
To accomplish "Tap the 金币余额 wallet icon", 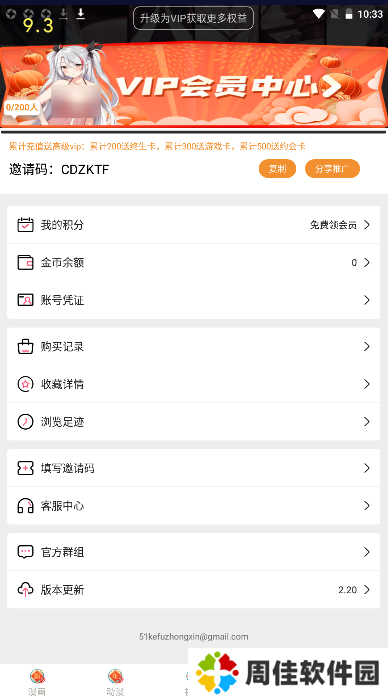I will click(x=25, y=263).
